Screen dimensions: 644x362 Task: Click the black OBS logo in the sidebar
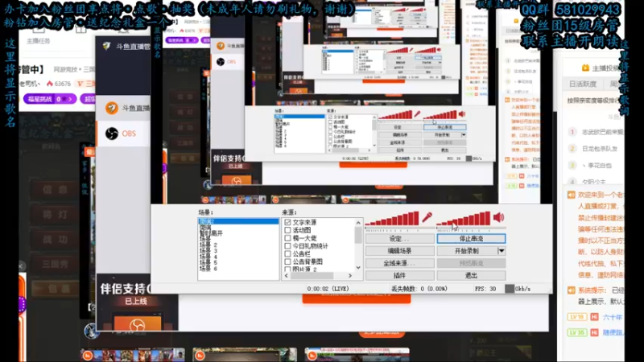coord(112,134)
